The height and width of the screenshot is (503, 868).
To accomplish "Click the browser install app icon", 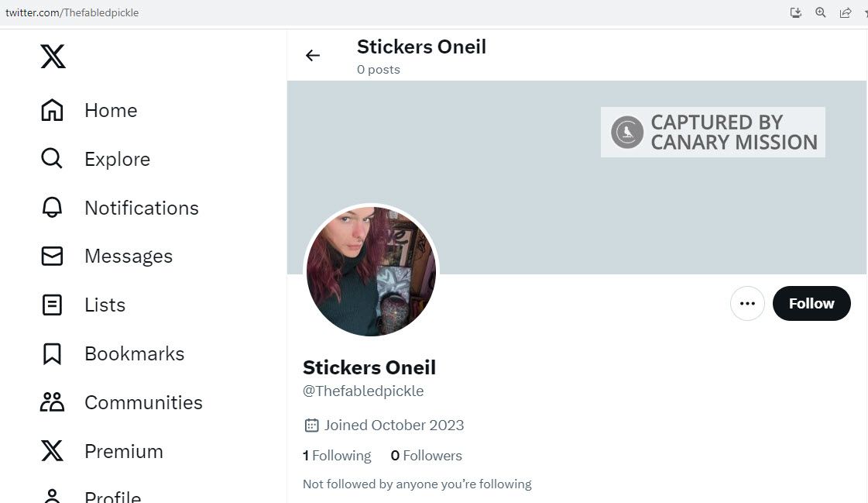I will tap(795, 12).
